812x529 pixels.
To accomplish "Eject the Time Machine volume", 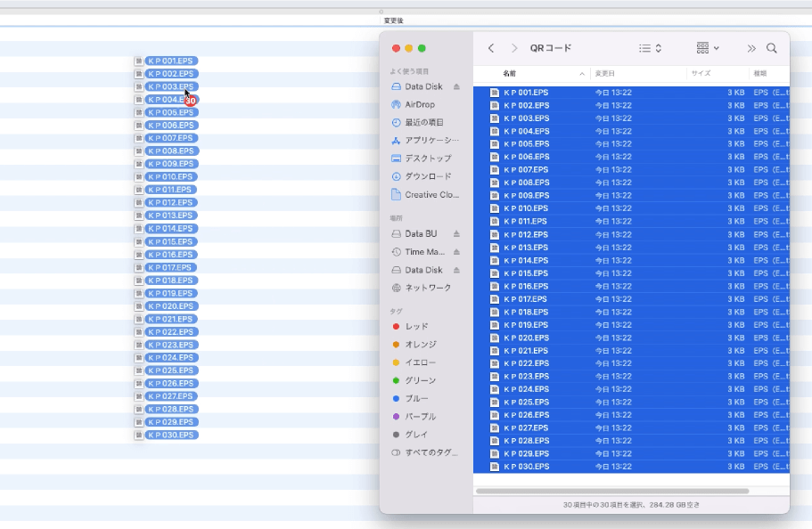I will (456, 252).
